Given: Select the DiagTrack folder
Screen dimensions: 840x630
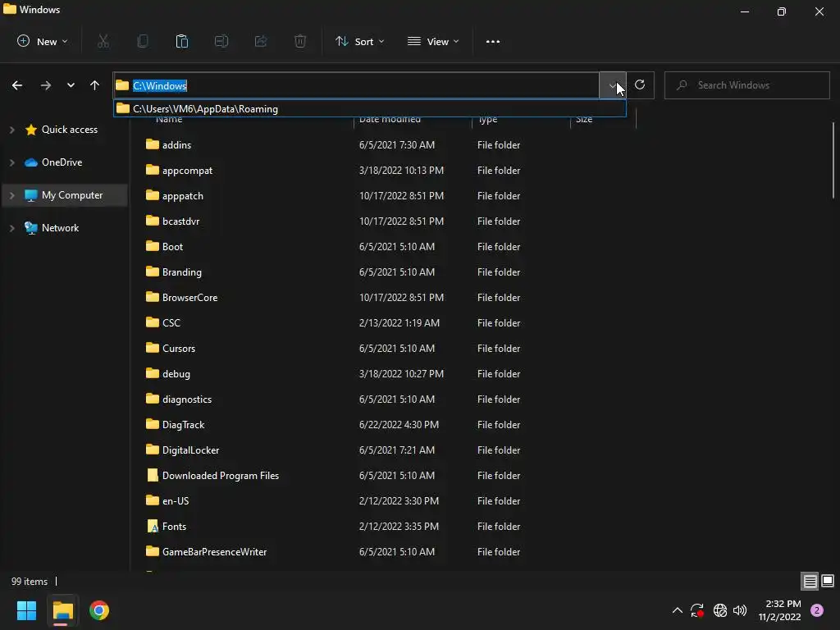Looking at the screenshot, I should [183, 425].
